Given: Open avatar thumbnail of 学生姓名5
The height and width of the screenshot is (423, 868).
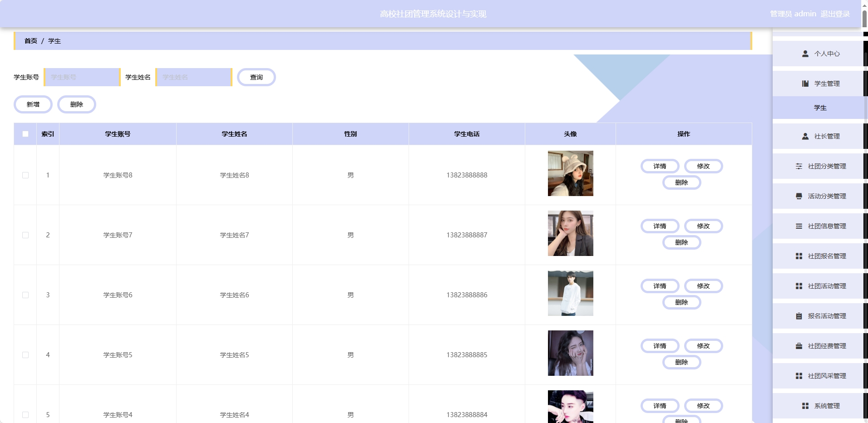Looking at the screenshot, I should pyautogui.click(x=570, y=353).
